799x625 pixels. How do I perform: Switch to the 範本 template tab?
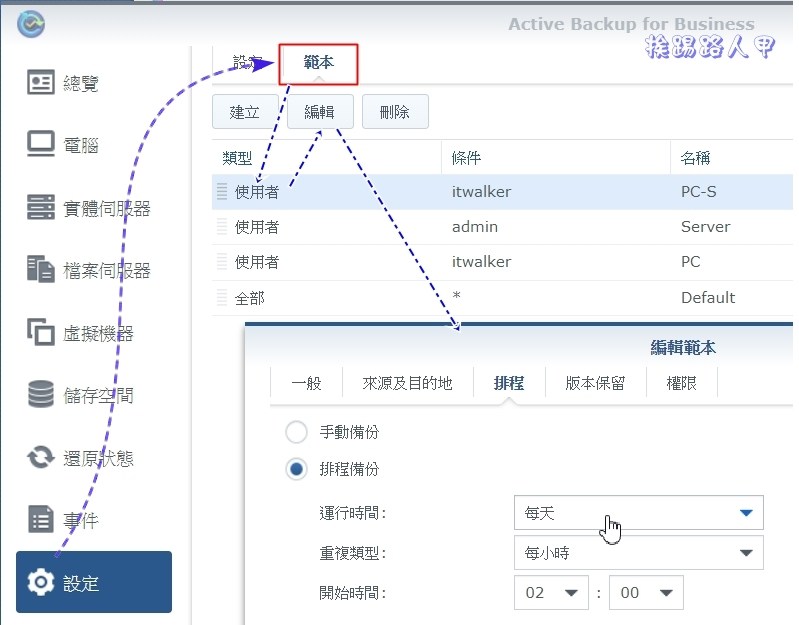coord(318,64)
